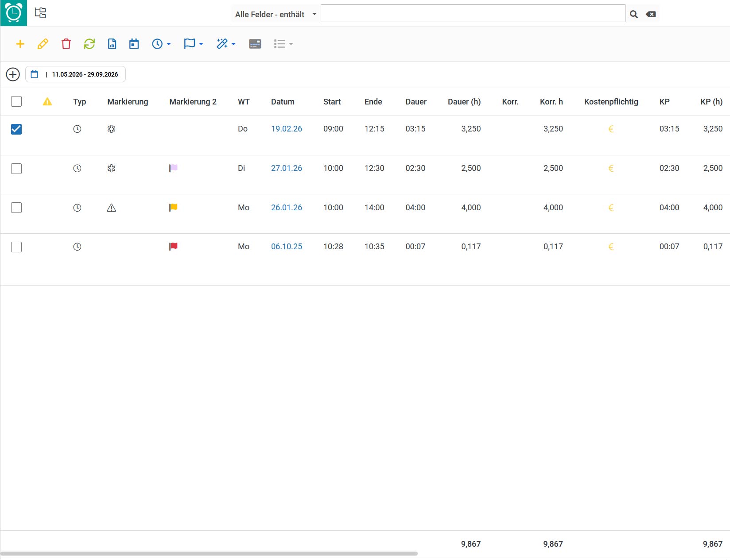Check the 26.01.26 row checkbox

16,208
